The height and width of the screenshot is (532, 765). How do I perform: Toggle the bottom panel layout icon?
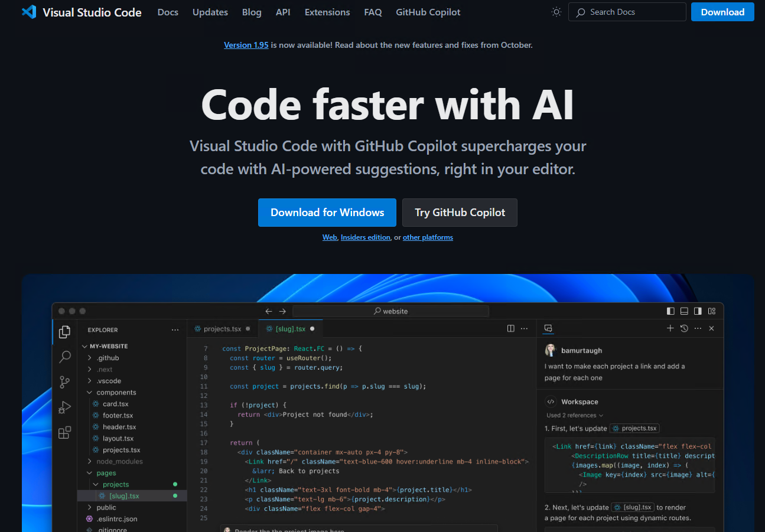(x=684, y=311)
